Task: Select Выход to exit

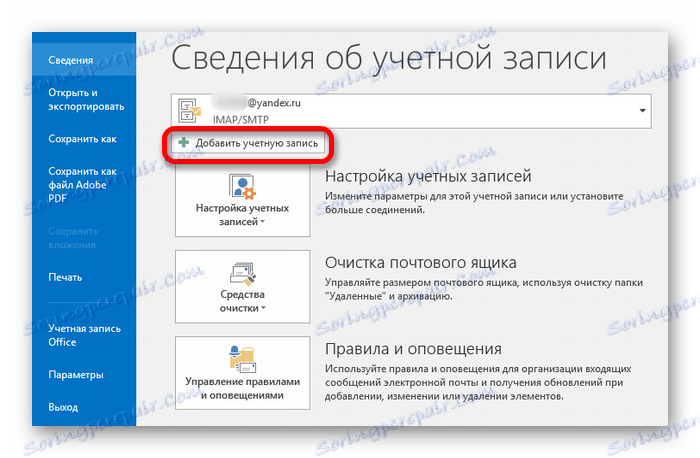Action: (x=63, y=407)
